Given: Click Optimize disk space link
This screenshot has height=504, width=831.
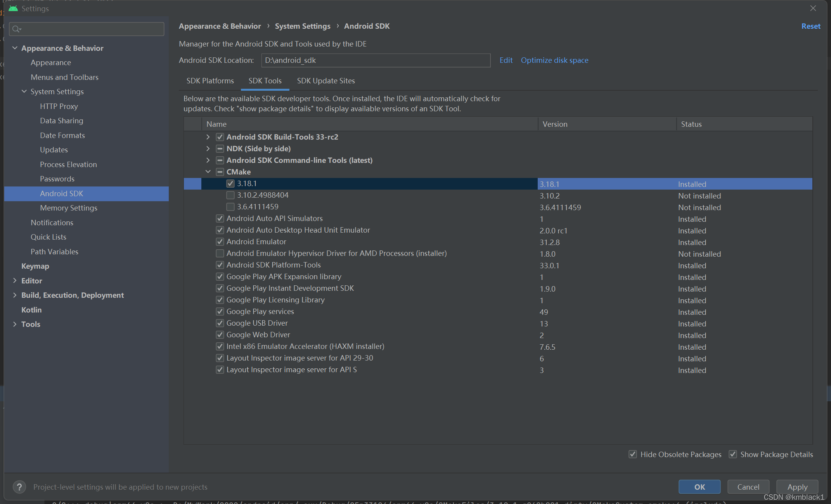Looking at the screenshot, I should click(554, 60).
